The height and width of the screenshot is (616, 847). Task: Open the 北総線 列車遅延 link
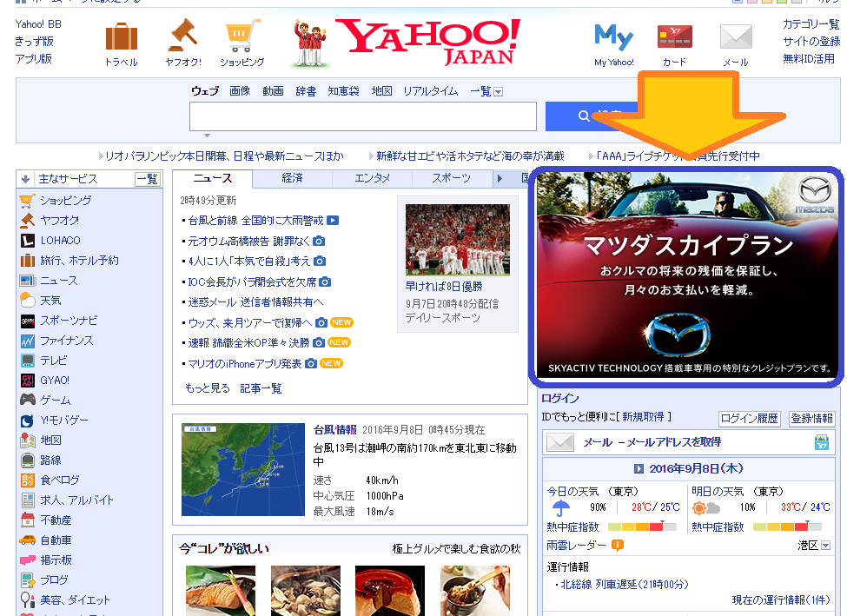(625, 584)
